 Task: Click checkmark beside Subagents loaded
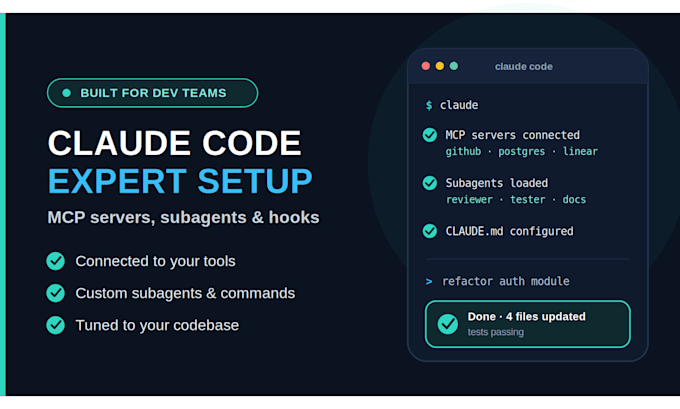point(430,183)
